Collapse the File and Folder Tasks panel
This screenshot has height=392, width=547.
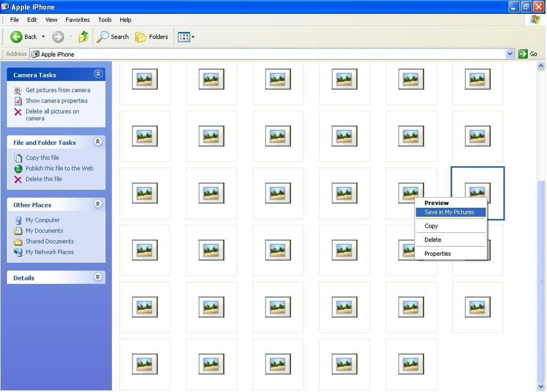coord(98,142)
